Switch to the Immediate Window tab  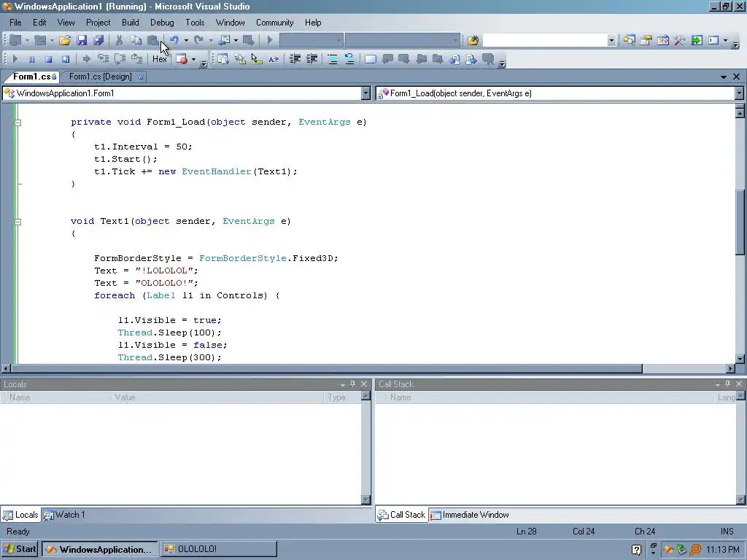click(x=470, y=515)
